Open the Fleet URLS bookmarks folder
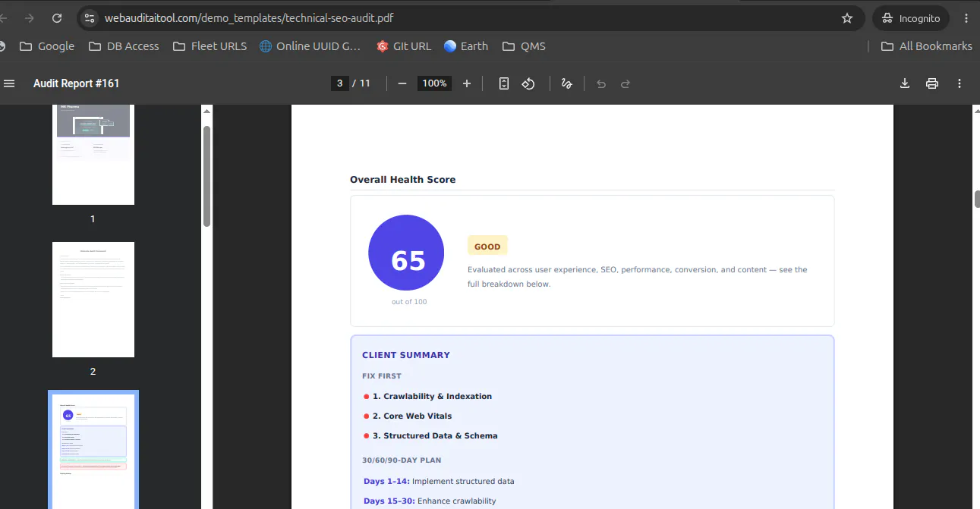980x509 pixels. [x=210, y=46]
